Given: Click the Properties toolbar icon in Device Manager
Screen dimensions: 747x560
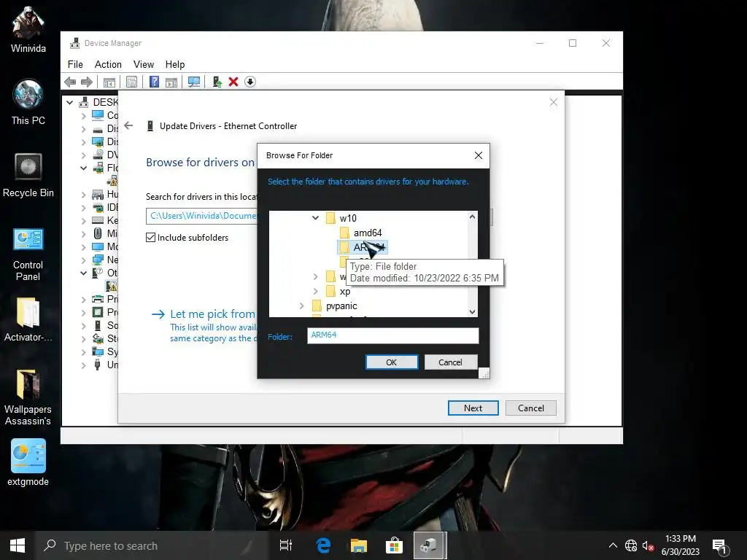Looking at the screenshot, I should (x=131, y=82).
